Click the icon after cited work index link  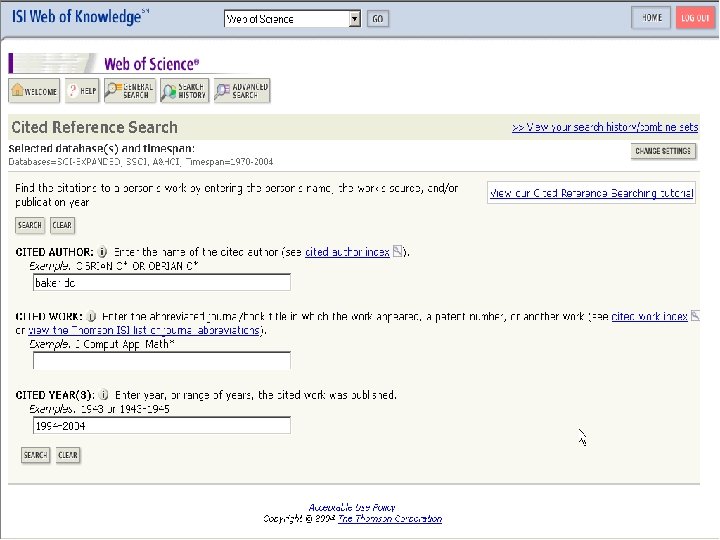[695, 315]
